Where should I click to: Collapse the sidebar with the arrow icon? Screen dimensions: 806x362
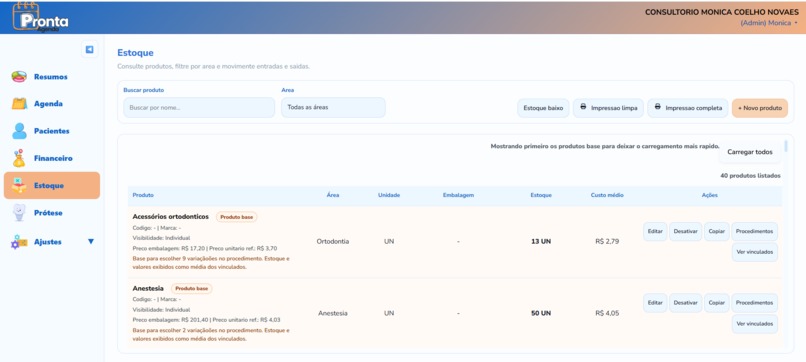(89, 49)
